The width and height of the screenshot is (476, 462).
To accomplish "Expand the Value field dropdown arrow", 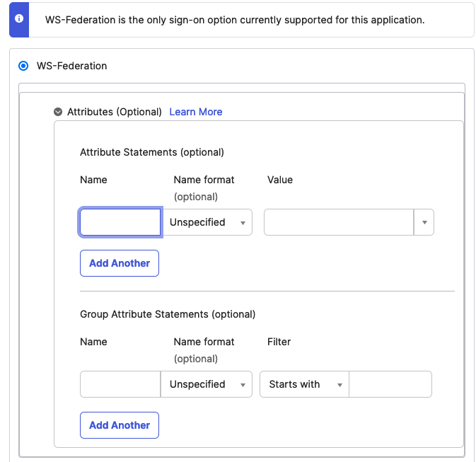I will point(424,222).
